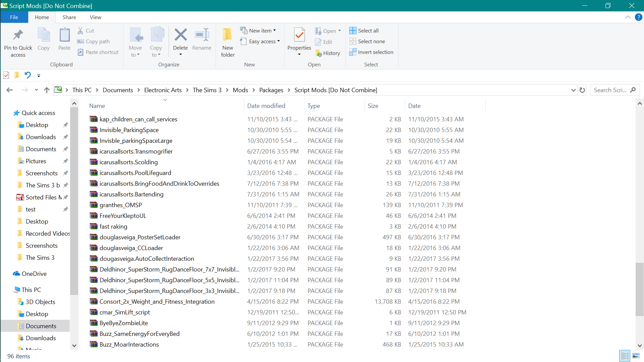Screen dimensions: 644x362
Task: Create a New folder from the ribbon
Action: coord(228,43)
